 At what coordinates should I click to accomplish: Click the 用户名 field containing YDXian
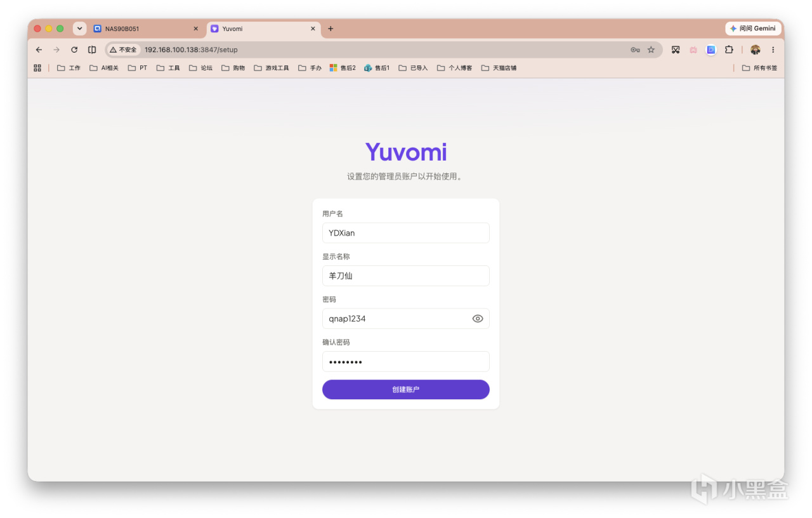tap(406, 233)
